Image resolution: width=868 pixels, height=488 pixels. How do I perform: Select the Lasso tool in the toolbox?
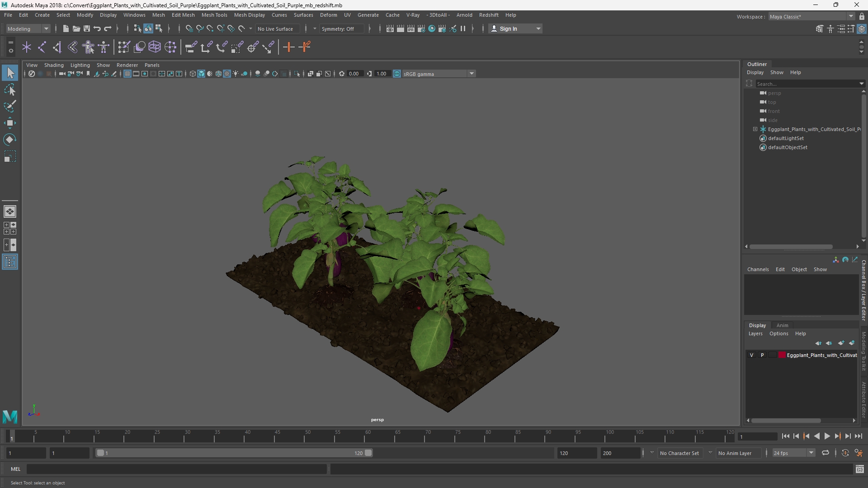tap(10, 90)
